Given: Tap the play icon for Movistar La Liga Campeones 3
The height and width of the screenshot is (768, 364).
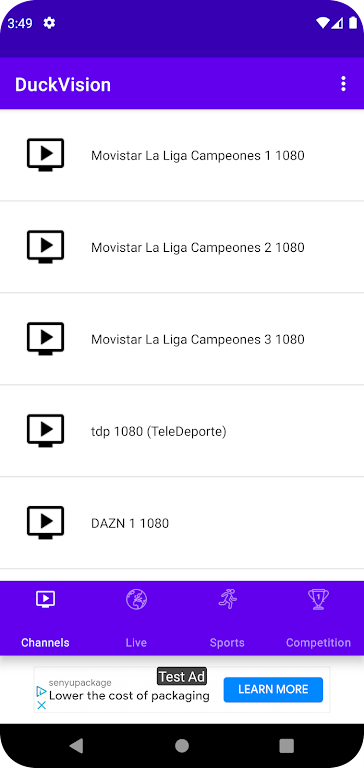Looking at the screenshot, I should click(x=45, y=339).
